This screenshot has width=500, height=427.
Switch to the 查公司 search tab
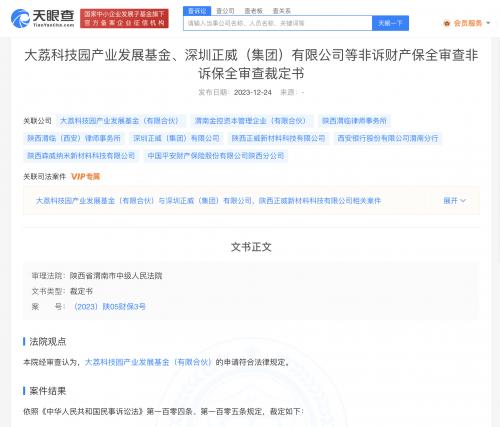click(225, 11)
